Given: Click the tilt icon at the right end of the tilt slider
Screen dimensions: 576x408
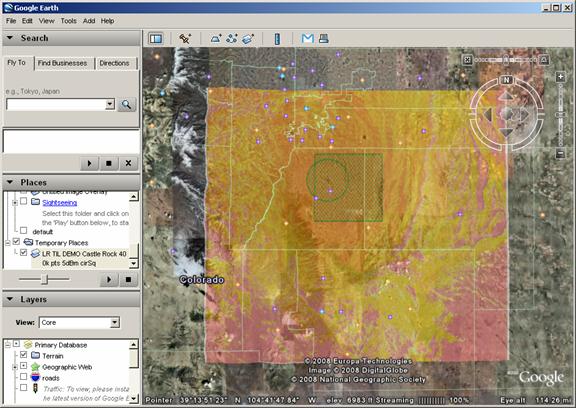Looking at the screenshot, I should click(544, 59).
